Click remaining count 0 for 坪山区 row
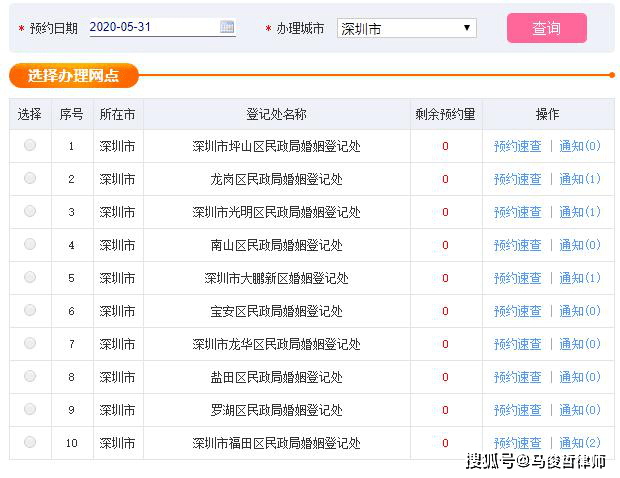This screenshot has width=620, height=478. coord(445,146)
